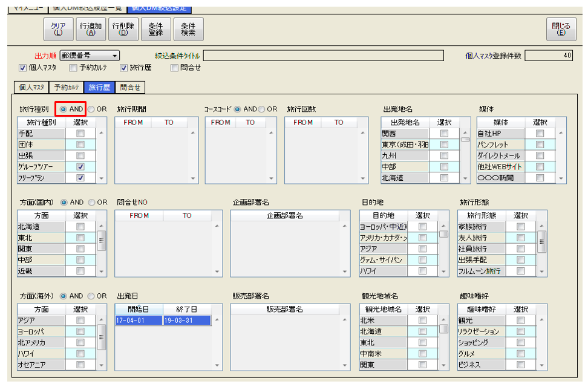Image resolution: width=588 pixels, height=387 pixels.
Task: Click the 旅行種別 list scroll-down arrow
Action: [101, 178]
